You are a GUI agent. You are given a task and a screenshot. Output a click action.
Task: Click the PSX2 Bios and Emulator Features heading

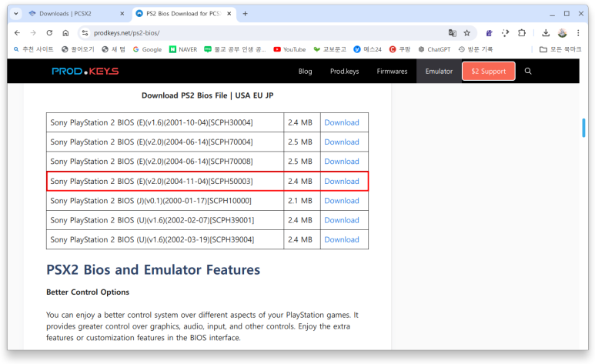[153, 270]
